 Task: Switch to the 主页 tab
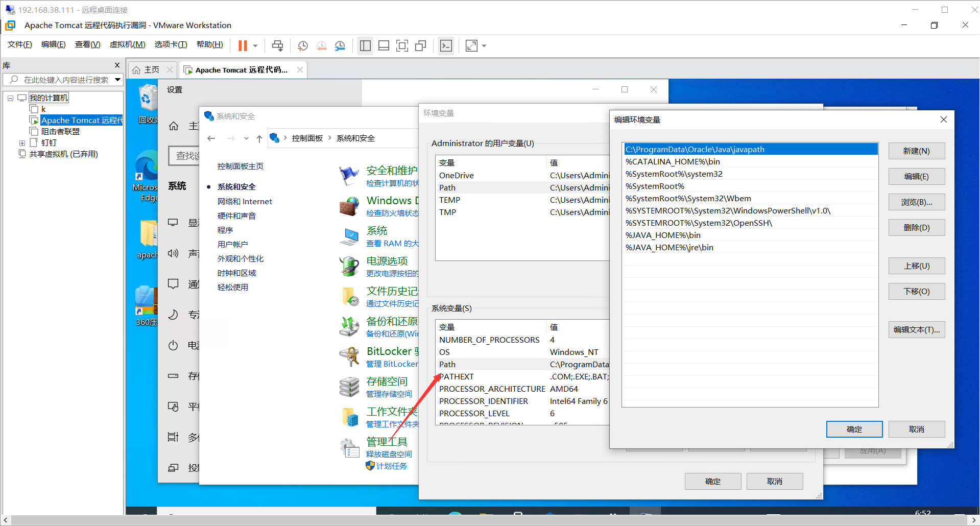pyautogui.click(x=152, y=70)
